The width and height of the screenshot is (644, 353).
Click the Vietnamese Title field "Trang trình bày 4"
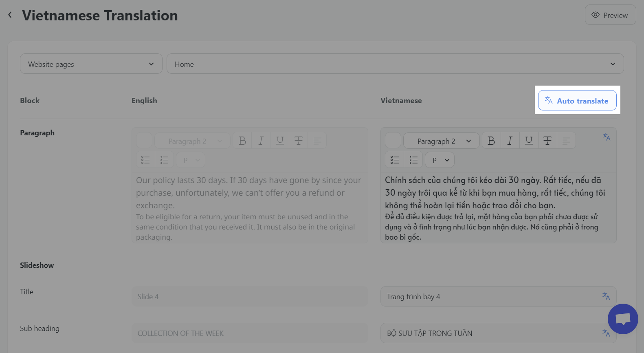489,297
